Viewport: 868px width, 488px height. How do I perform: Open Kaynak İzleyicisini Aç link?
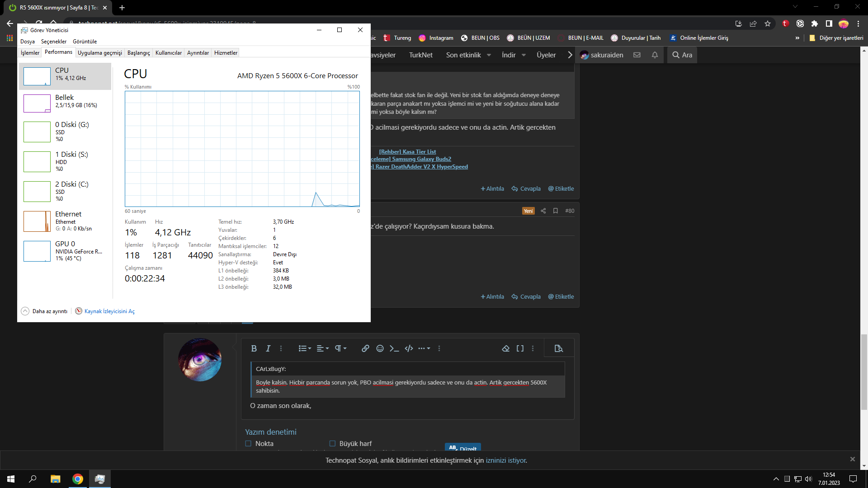tap(109, 311)
